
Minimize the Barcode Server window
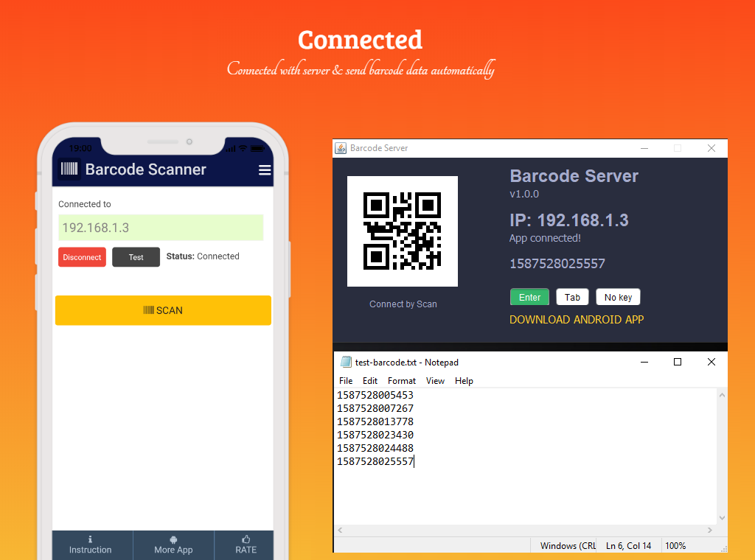pos(644,148)
